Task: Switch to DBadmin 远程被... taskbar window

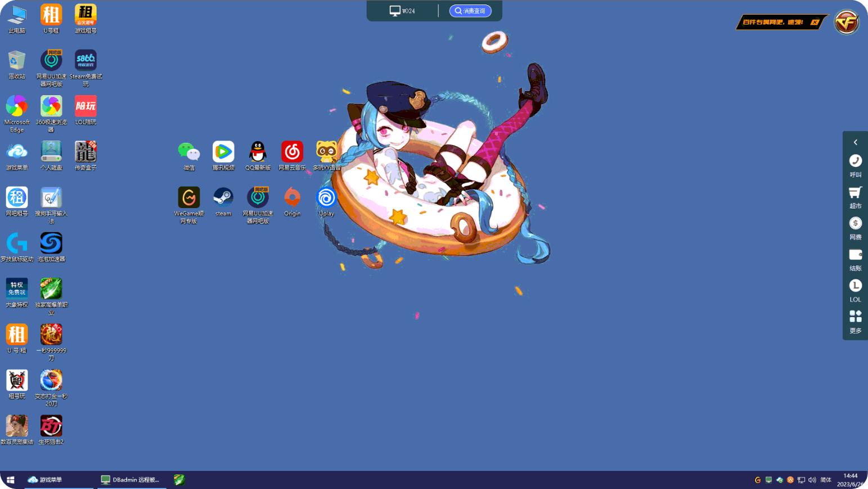Action: [131, 479]
